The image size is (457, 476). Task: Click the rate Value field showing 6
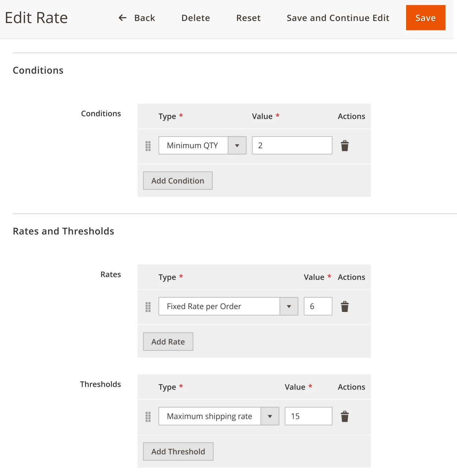click(317, 306)
